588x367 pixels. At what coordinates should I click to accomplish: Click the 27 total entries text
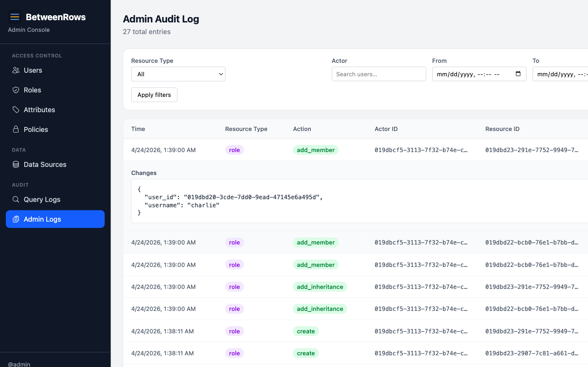coord(147,32)
